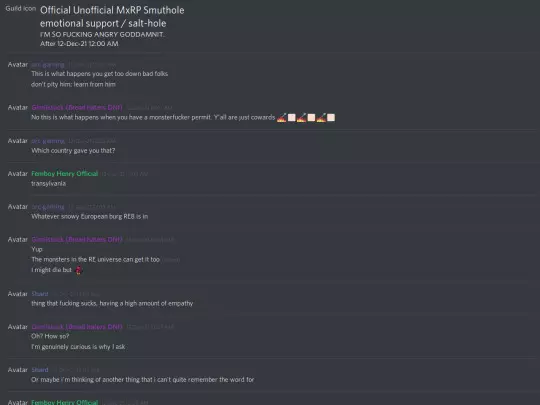Open avatar beside 'Whatever snowy European burg' message
Viewport: 540px width, 405px height.
(x=18, y=207)
